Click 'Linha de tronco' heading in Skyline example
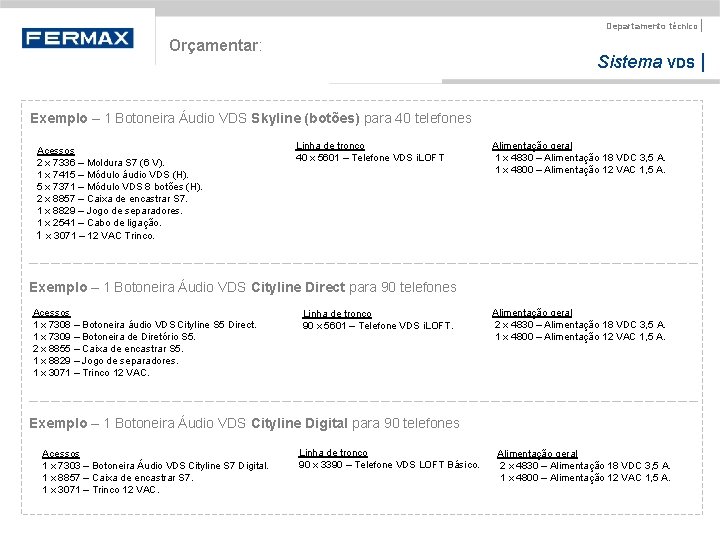The height and width of the screenshot is (540, 720). coord(330,146)
